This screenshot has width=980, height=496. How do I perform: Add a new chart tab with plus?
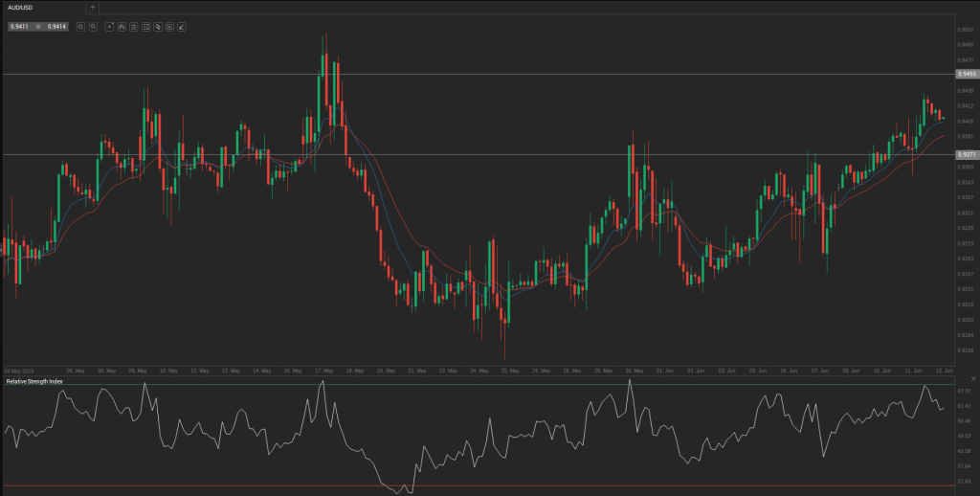click(x=93, y=8)
